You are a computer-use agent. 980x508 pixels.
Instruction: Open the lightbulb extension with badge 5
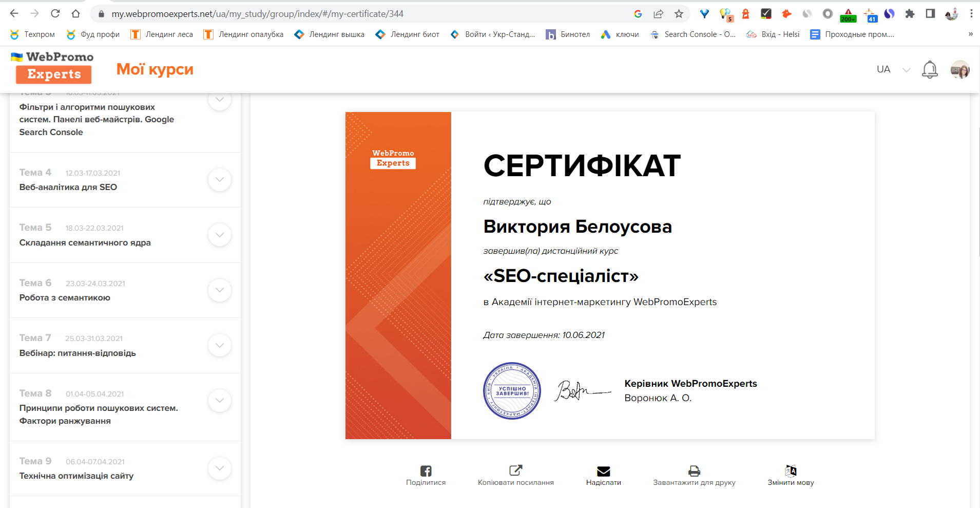click(725, 15)
